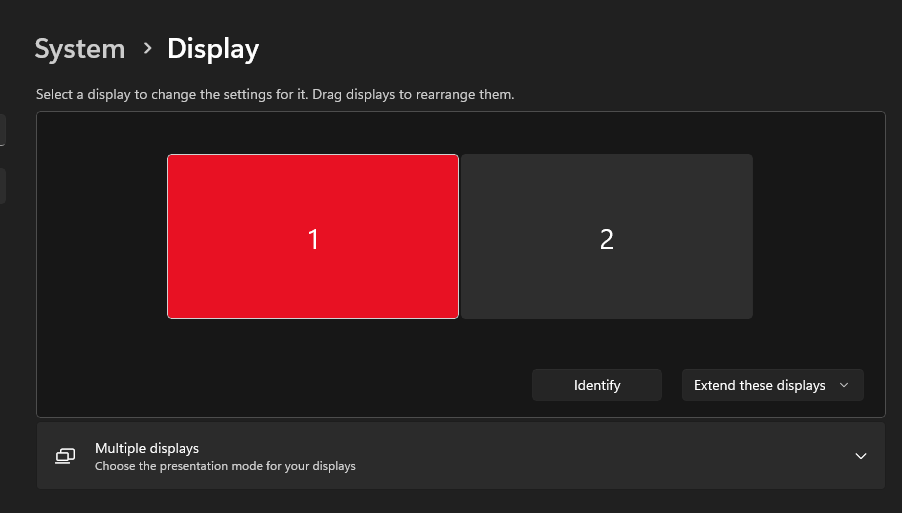Click the Multiple displays monitor icon
Screen dimensions: 902x513
(x=65, y=456)
